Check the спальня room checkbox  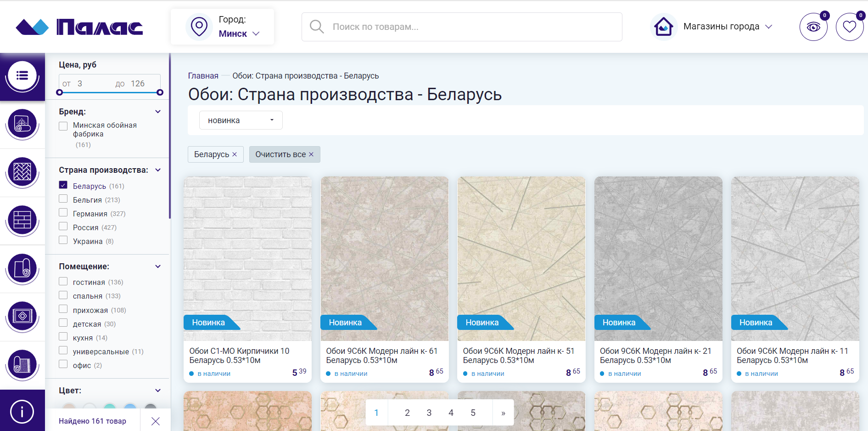point(63,295)
